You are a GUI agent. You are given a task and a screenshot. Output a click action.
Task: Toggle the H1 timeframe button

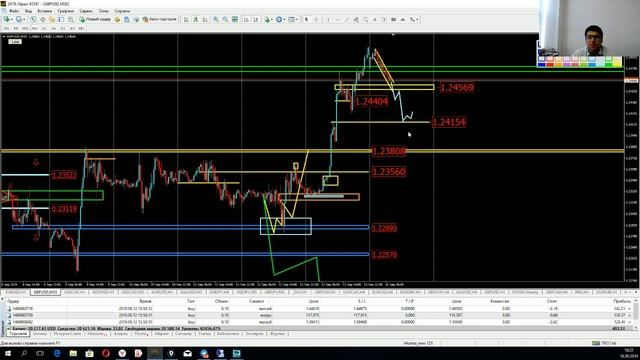coord(44,28)
